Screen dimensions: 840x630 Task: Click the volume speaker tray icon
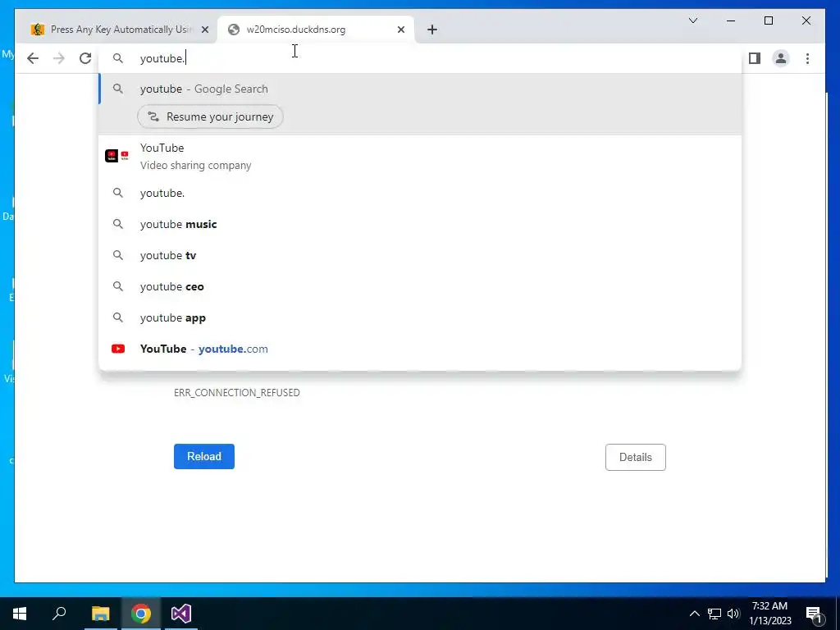733,614
